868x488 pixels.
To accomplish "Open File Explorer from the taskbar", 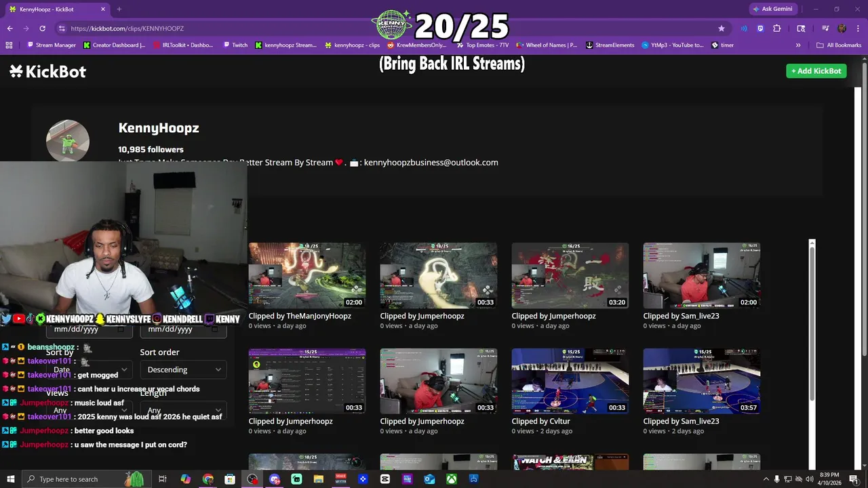I will click(x=319, y=479).
